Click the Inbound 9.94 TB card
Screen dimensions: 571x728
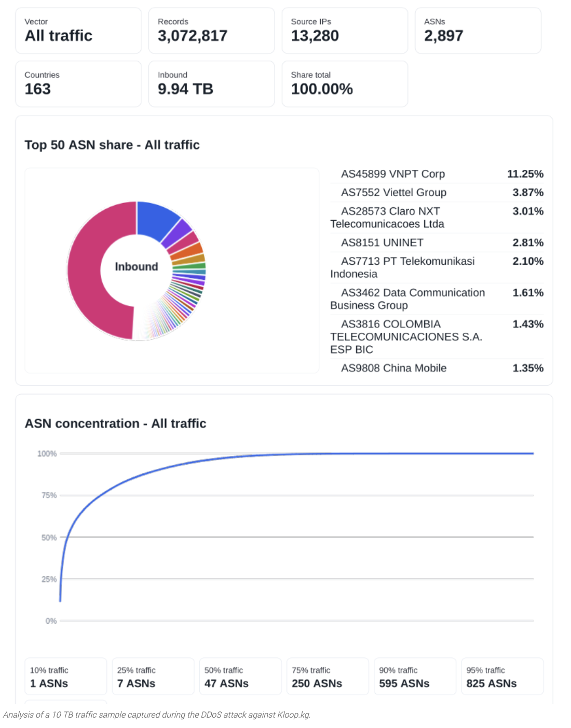[211, 84]
